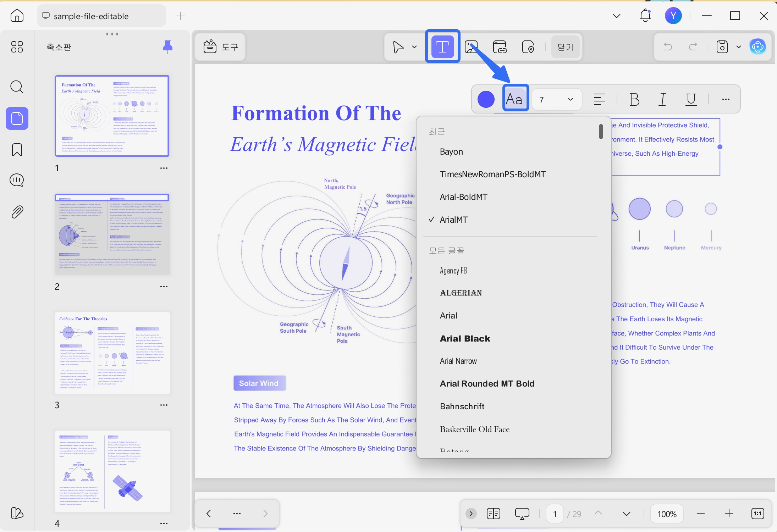Open page 4 options menu
This screenshot has height=532, width=777.
point(164,523)
